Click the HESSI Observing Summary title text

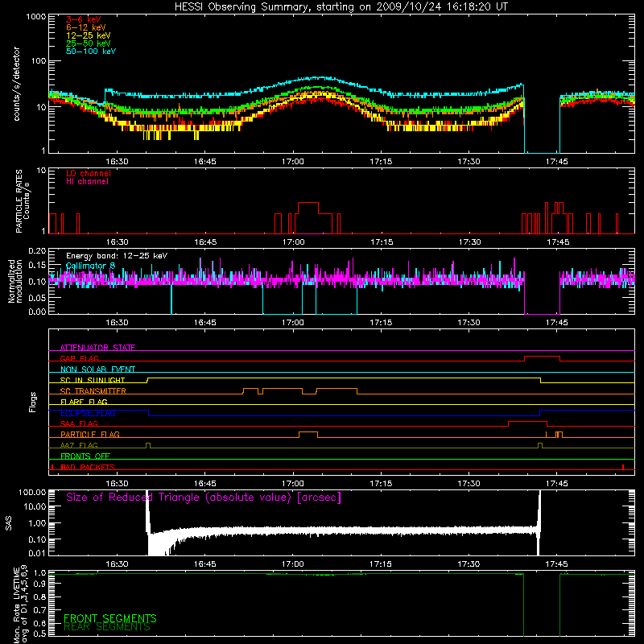pyautogui.click(x=341, y=7)
